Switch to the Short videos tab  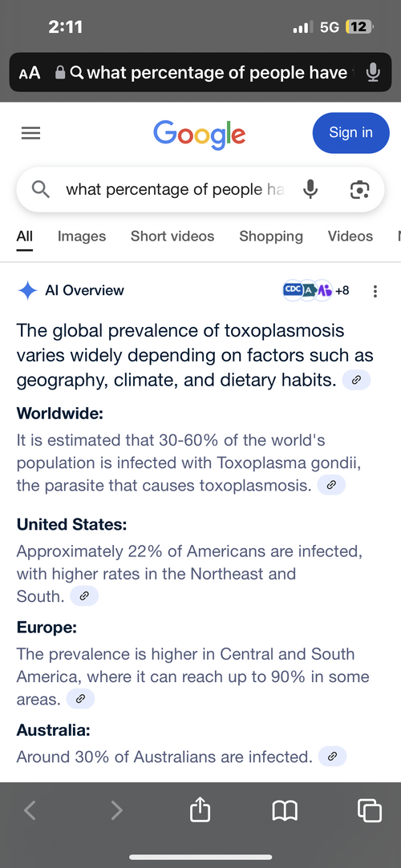tap(172, 236)
